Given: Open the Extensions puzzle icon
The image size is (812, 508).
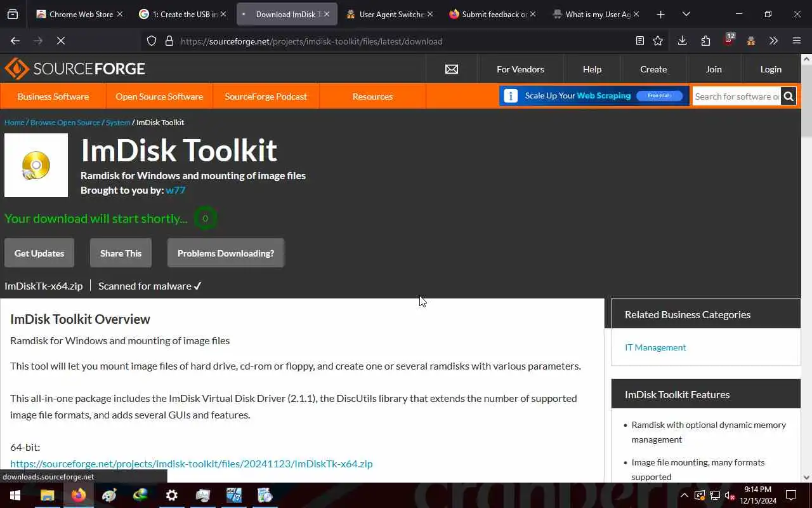Looking at the screenshot, I should click(x=705, y=41).
